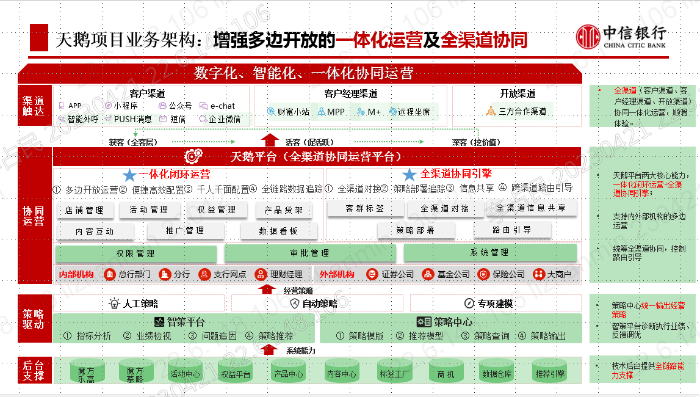The width and height of the screenshot is (700, 397).
Task: Select the 数据看板 box
Action: point(278,231)
